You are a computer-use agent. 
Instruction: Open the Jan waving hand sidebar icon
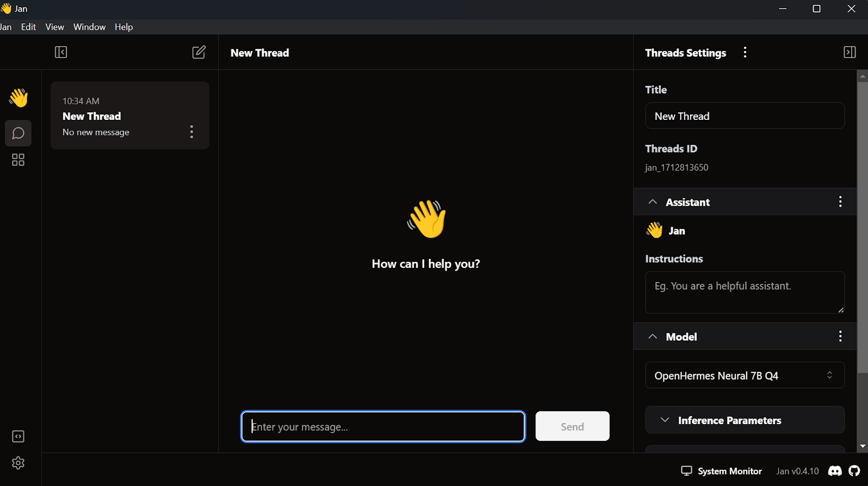[18, 98]
